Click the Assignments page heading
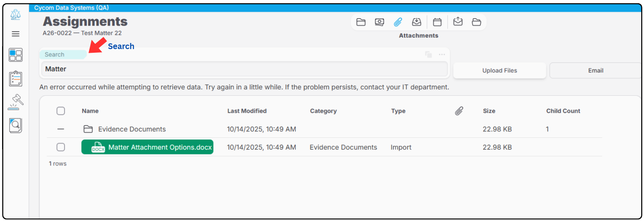 tap(85, 21)
